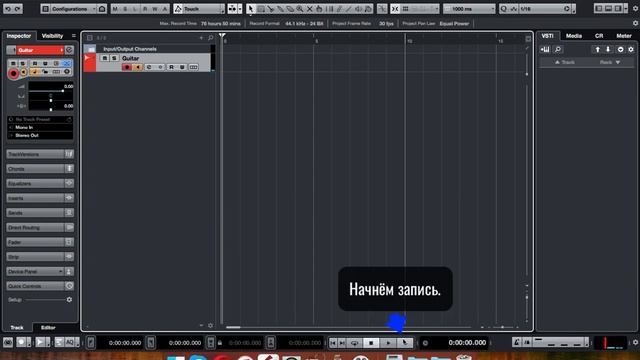Open Add Track Instrument in VSTi panel
This screenshot has height=360, width=640.
(545, 49)
